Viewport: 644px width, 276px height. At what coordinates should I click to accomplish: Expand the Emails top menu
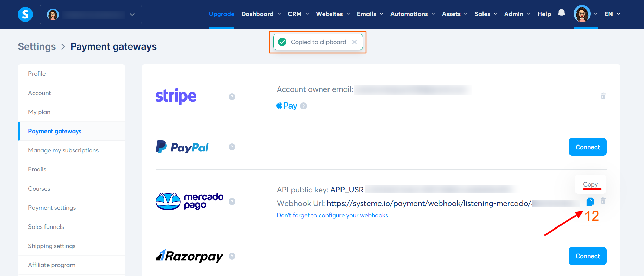(370, 14)
